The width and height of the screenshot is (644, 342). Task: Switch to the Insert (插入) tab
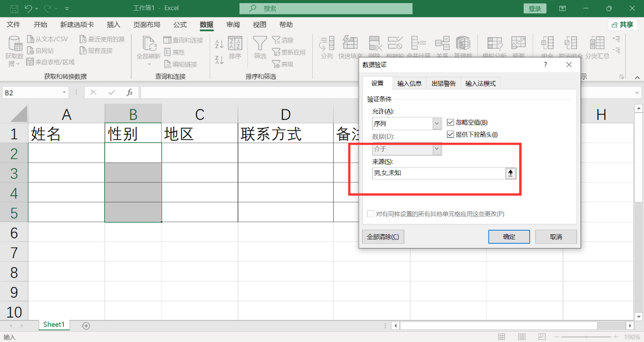coord(114,25)
